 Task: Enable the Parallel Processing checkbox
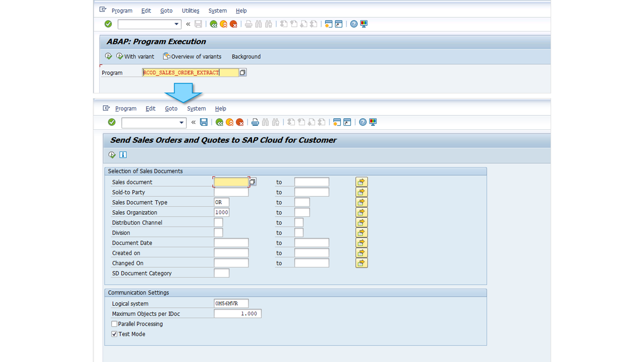(x=114, y=324)
